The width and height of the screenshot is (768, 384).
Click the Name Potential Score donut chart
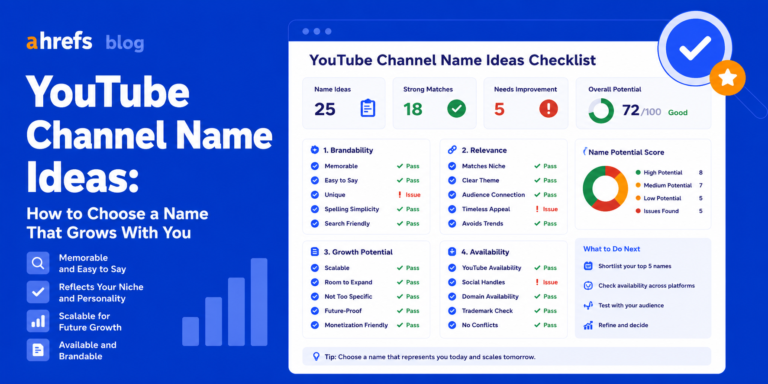pos(605,189)
